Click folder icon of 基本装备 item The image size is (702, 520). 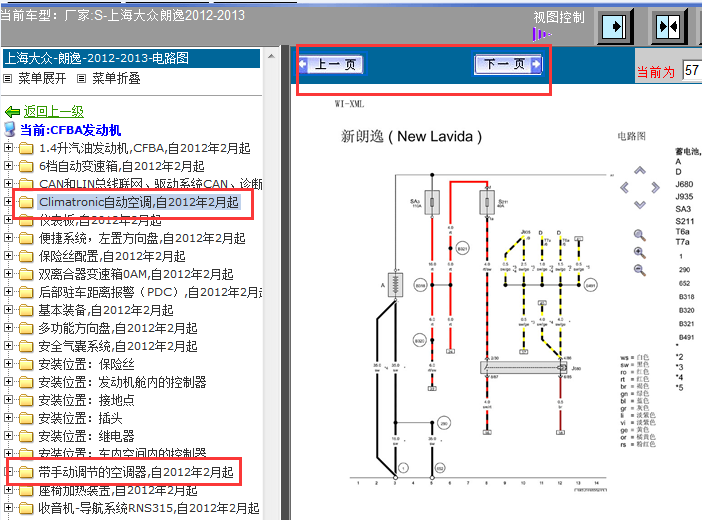(26, 310)
